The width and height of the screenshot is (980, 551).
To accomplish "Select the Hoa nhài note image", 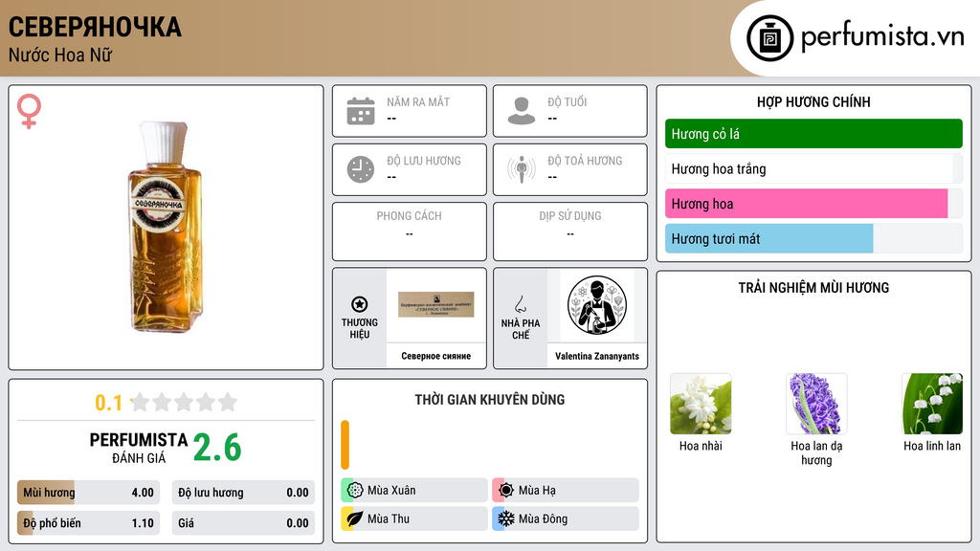I will pos(701,404).
